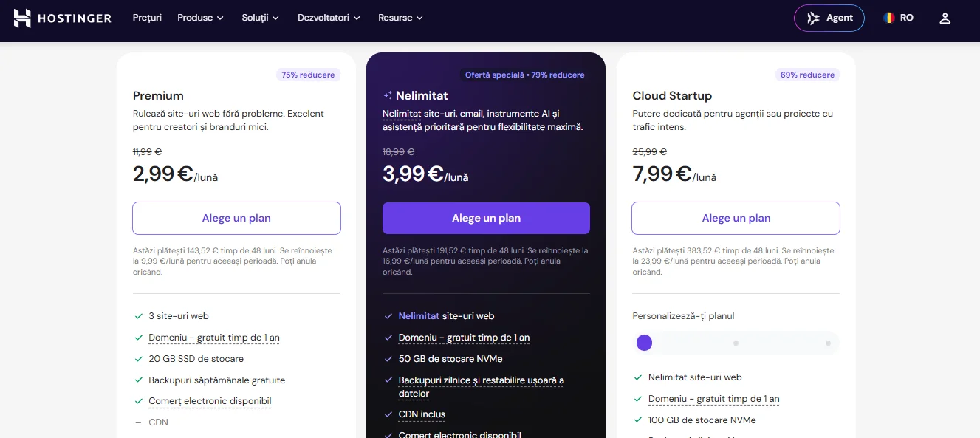This screenshot has width=980, height=438.
Task: Click the Premium plan title
Action: click(158, 95)
